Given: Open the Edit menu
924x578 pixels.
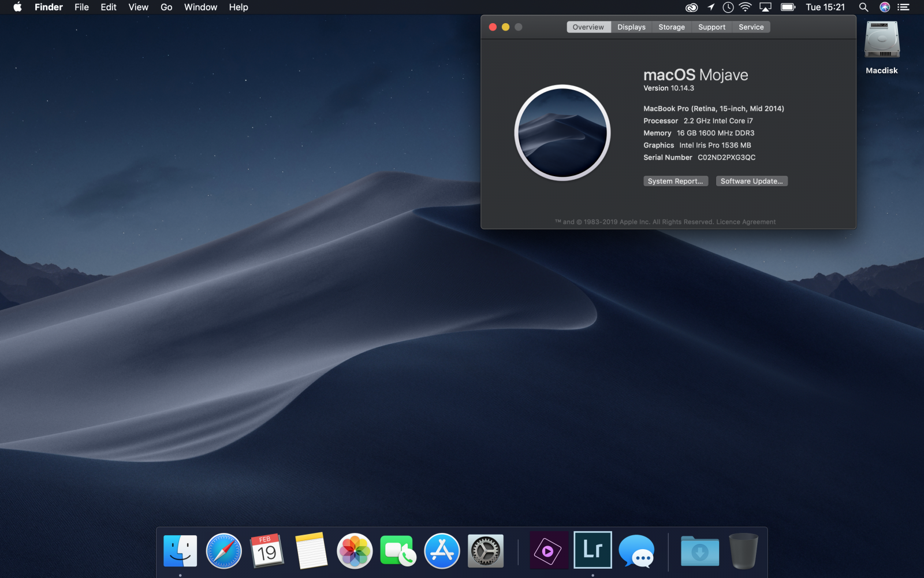Looking at the screenshot, I should tap(109, 7).
